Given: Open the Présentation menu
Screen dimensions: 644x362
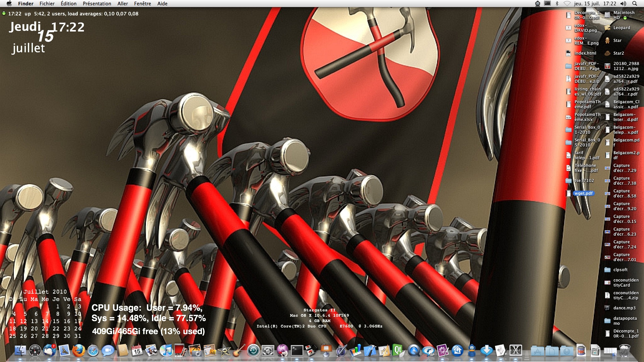Looking at the screenshot, I should click(x=97, y=3).
